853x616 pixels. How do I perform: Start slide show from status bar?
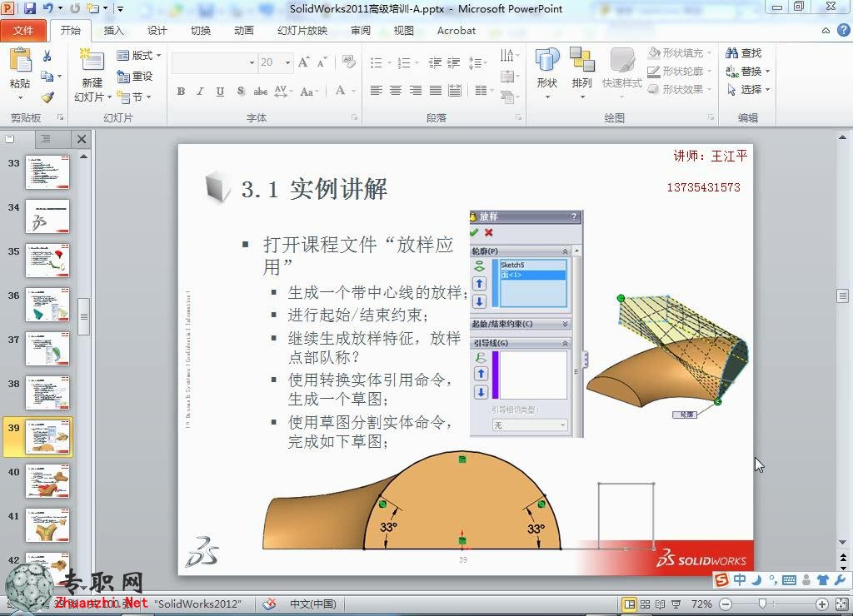[x=676, y=604]
